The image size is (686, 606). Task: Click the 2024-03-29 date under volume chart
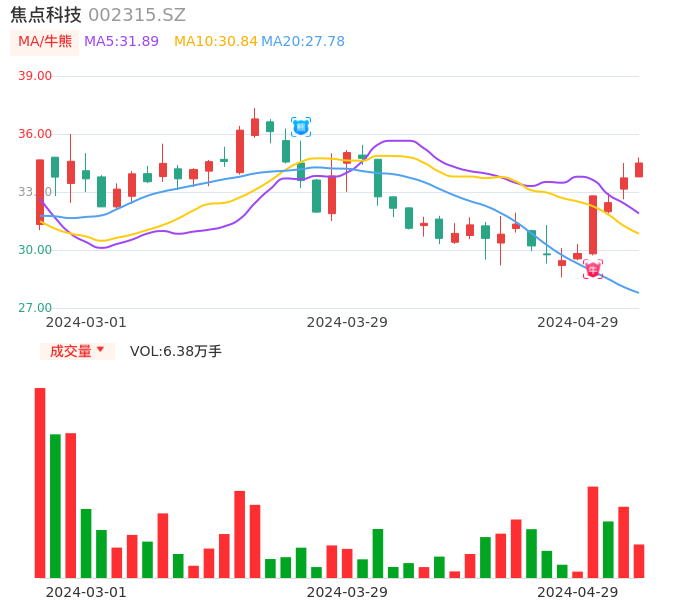347,592
